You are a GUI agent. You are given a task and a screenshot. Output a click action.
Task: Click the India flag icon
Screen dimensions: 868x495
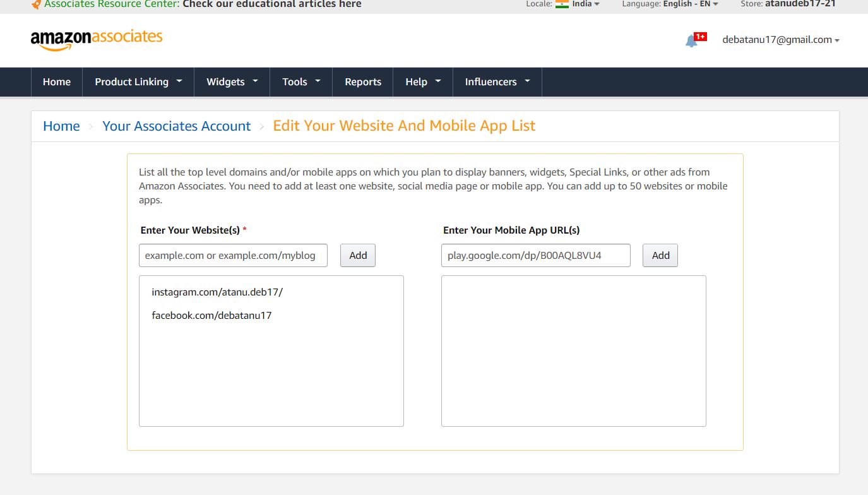click(561, 4)
